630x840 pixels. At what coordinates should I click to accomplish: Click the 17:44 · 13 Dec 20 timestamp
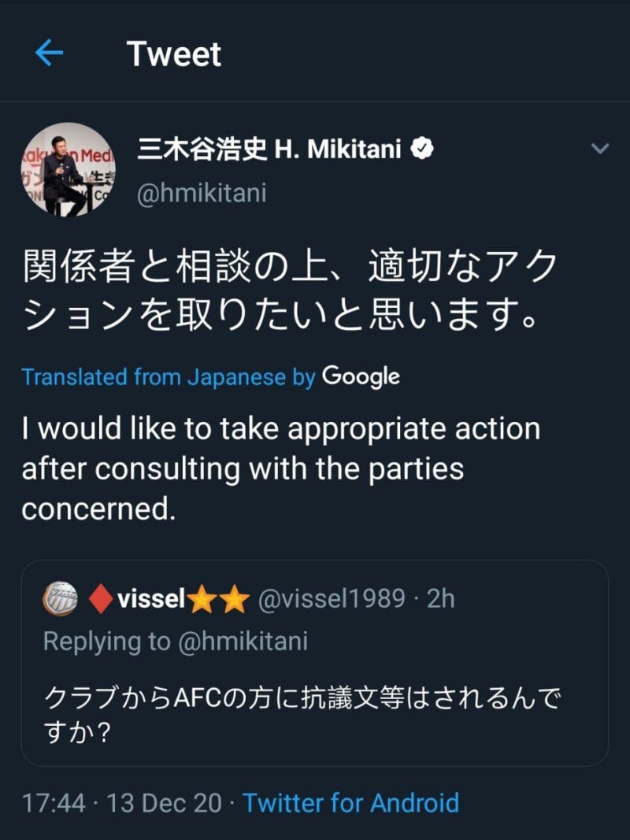(122, 803)
